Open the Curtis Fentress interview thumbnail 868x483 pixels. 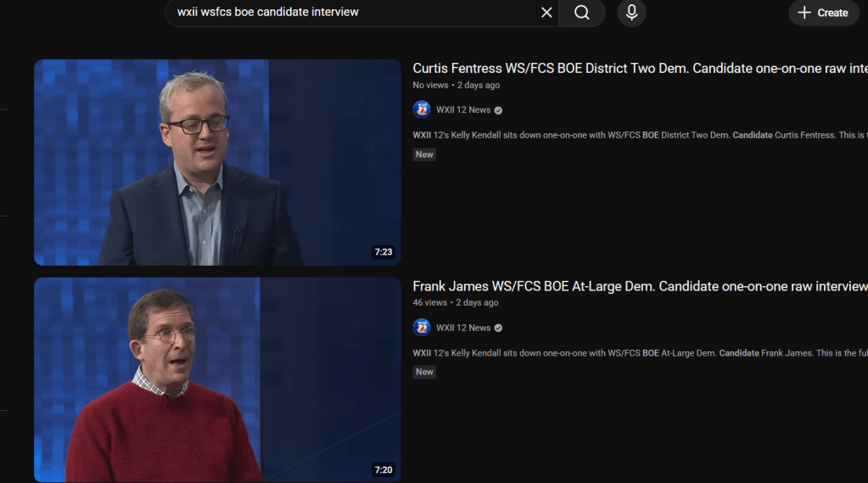217,162
